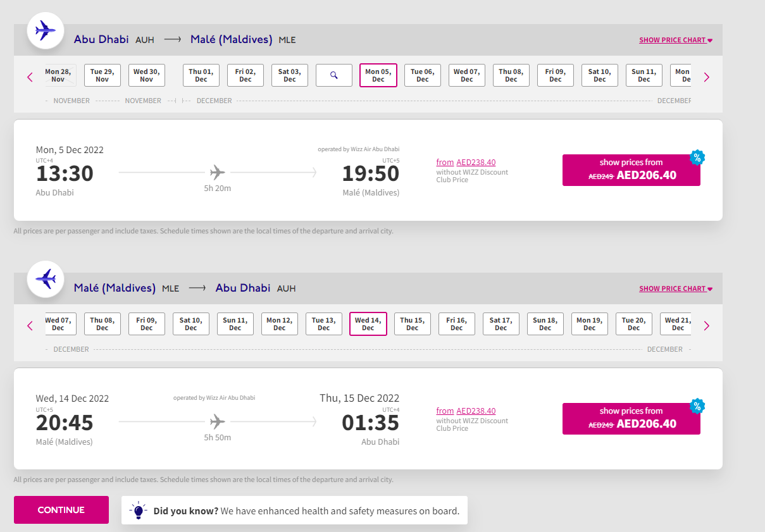Click the lightbulb Did you know icon

click(x=138, y=510)
